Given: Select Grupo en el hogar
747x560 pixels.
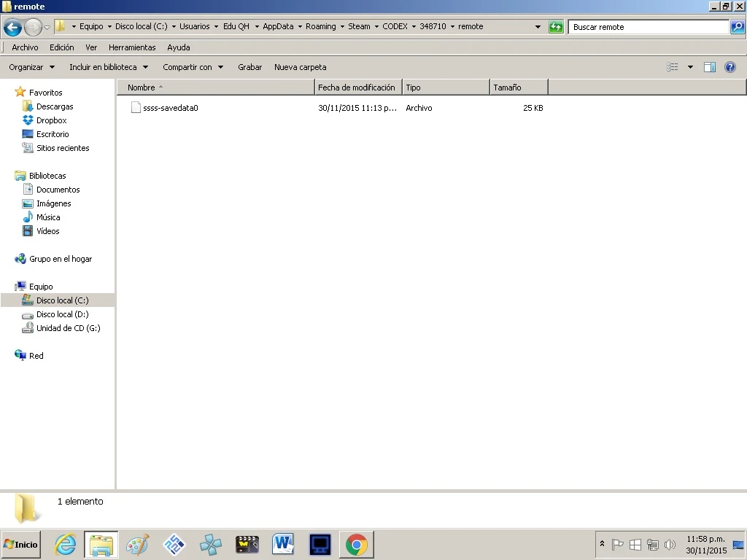Looking at the screenshot, I should point(61,259).
